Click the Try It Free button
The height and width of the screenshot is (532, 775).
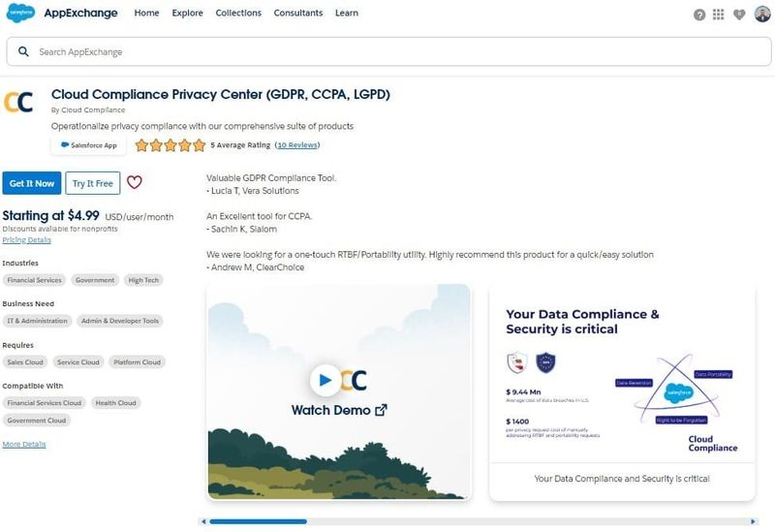92,183
